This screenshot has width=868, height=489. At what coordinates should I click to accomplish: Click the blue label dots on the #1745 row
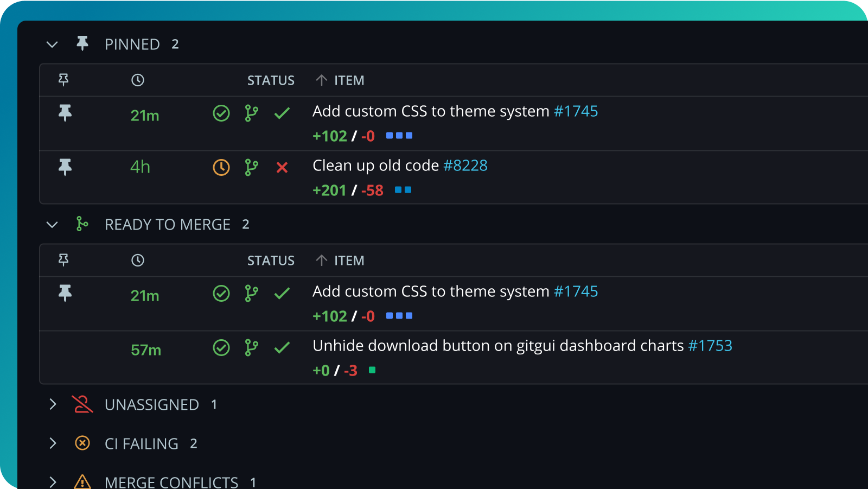pos(399,136)
